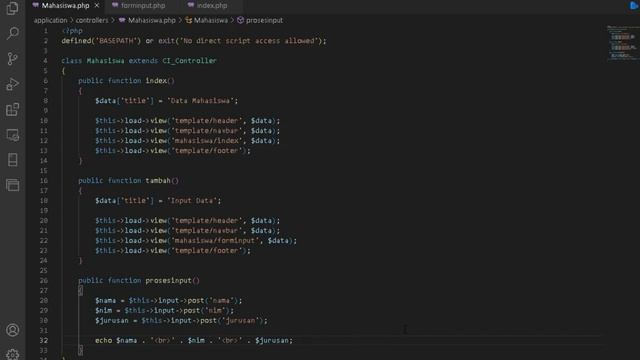Open the Manage gear menu

pos(13,354)
